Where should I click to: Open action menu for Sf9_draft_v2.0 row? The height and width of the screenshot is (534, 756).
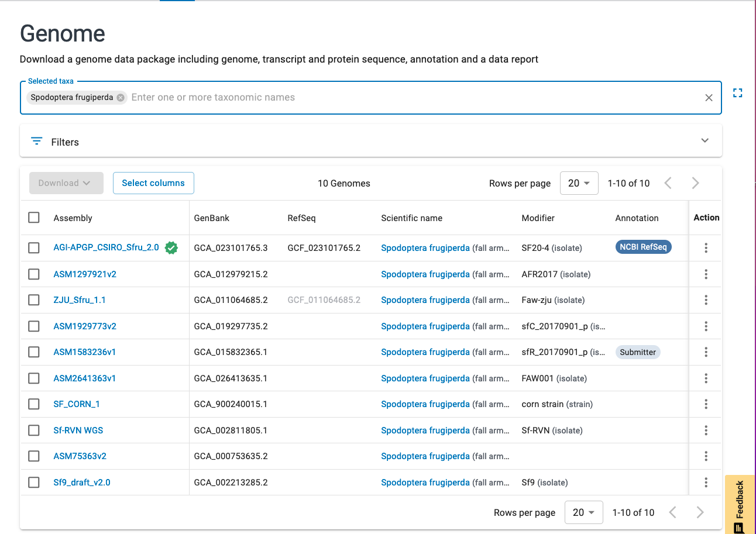click(706, 483)
